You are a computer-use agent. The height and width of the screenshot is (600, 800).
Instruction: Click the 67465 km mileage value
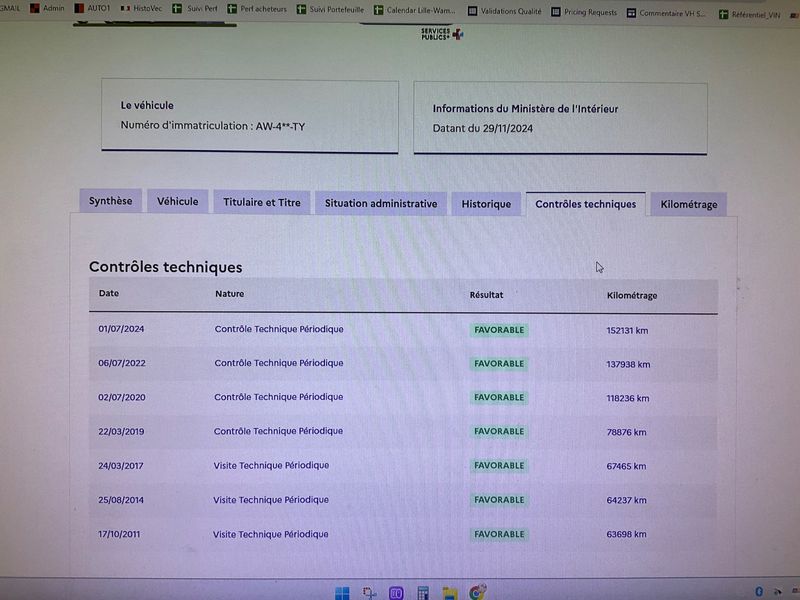[x=626, y=466]
